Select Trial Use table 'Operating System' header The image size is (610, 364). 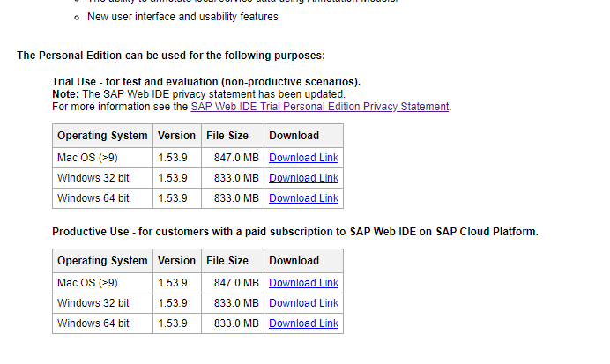tap(102, 136)
